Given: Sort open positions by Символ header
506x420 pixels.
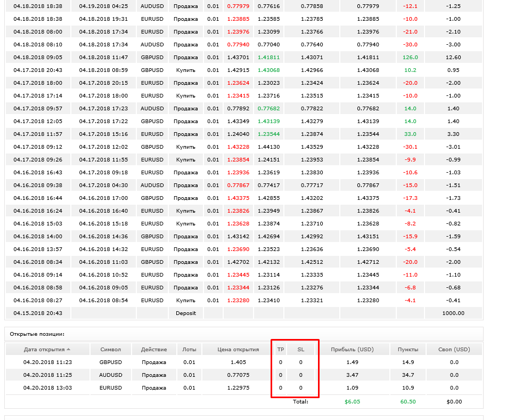Looking at the screenshot, I should pos(110,349).
